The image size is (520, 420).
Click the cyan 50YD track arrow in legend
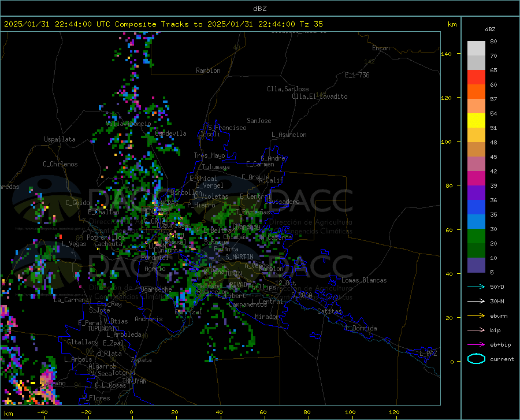click(476, 287)
